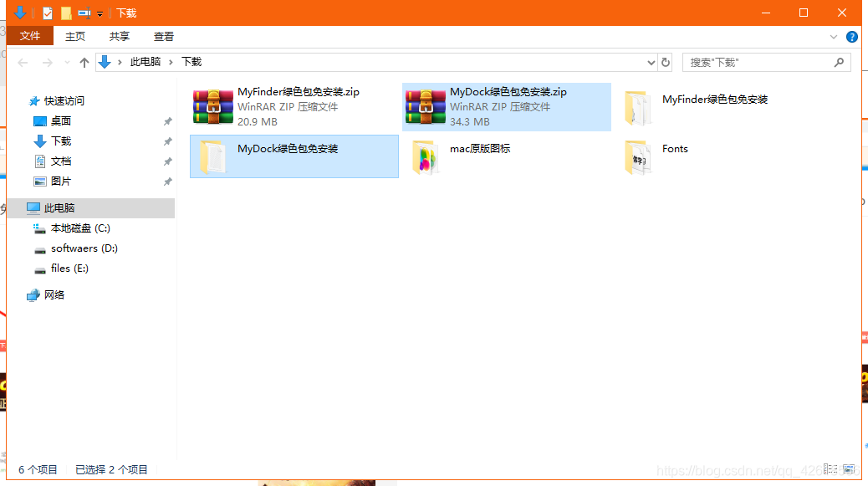Screen dimensions: 868x486
Task: Minimize the 下载 window
Action: coord(766,13)
